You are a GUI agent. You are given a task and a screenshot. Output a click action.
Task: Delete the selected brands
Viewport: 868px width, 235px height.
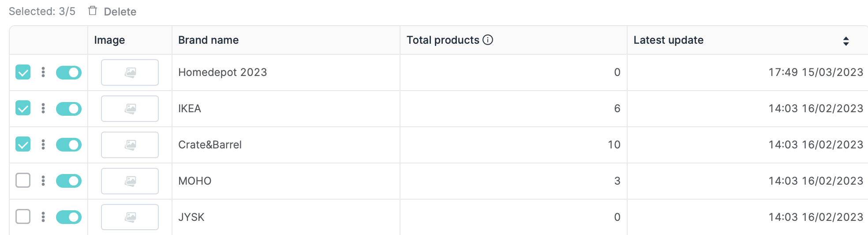coord(120,11)
